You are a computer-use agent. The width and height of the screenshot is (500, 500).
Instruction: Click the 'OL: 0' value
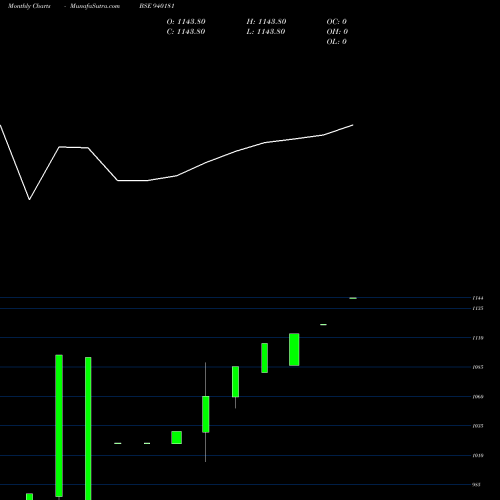[336, 42]
